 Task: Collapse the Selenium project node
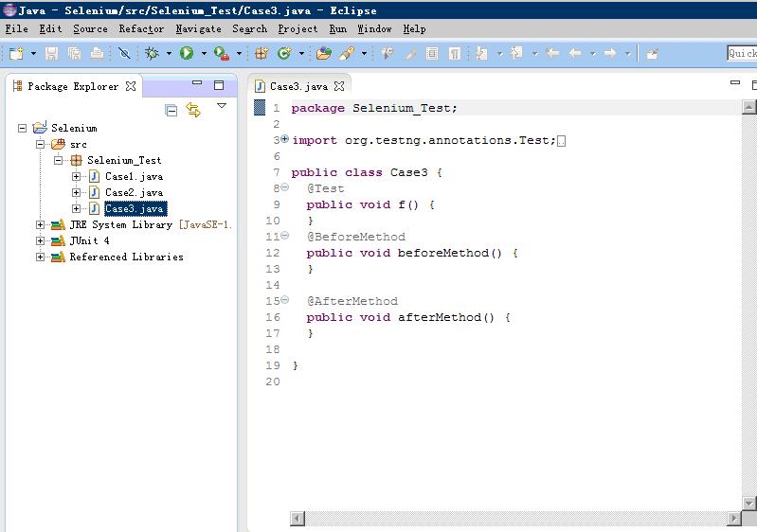coord(23,128)
